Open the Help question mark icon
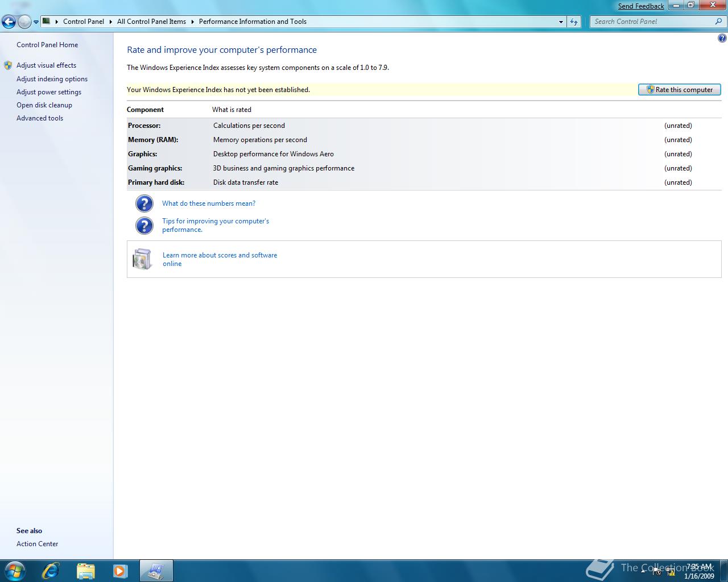 click(722, 38)
